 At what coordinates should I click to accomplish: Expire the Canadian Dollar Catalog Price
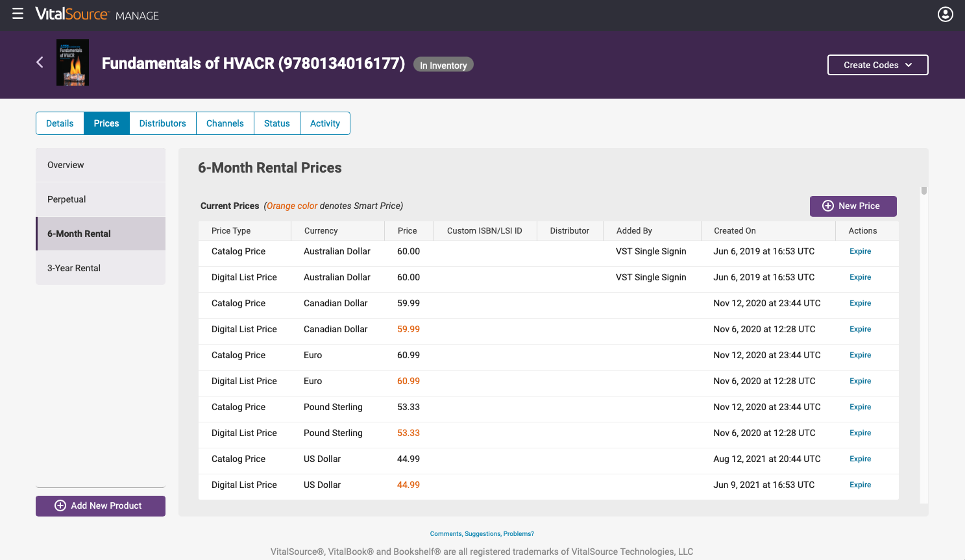tap(860, 303)
